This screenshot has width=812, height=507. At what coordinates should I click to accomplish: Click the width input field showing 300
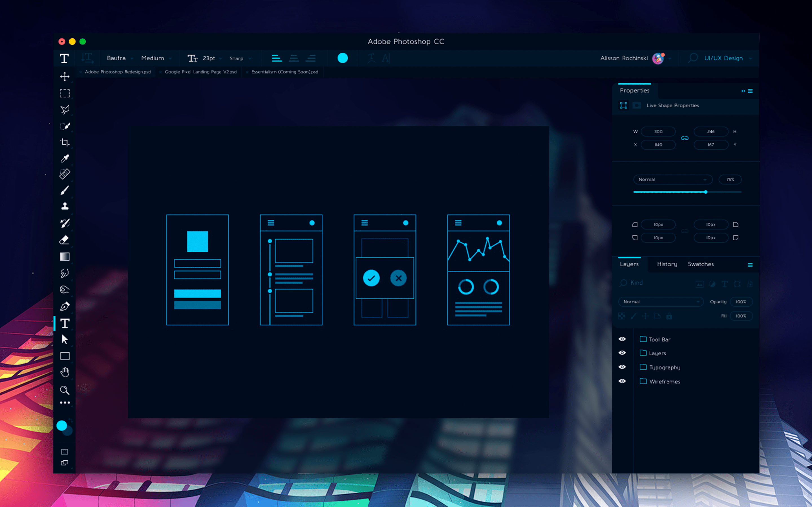coord(658,132)
